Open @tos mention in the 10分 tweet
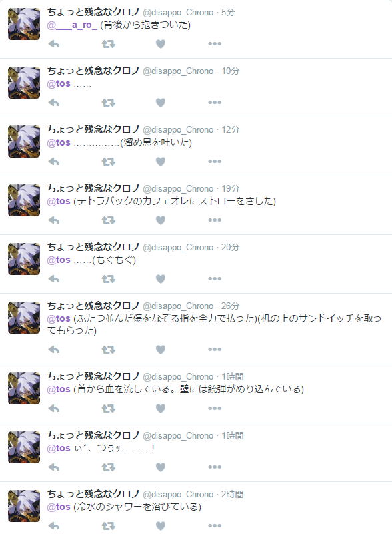Viewport: 392px width, 540px height. [x=59, y=83]
